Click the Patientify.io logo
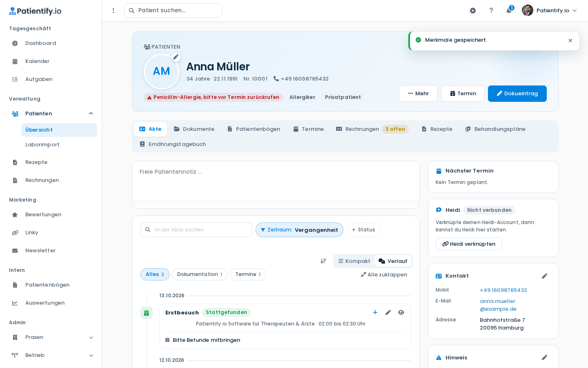The height and width of the screenshot is (368, 588). coord(35,11)
